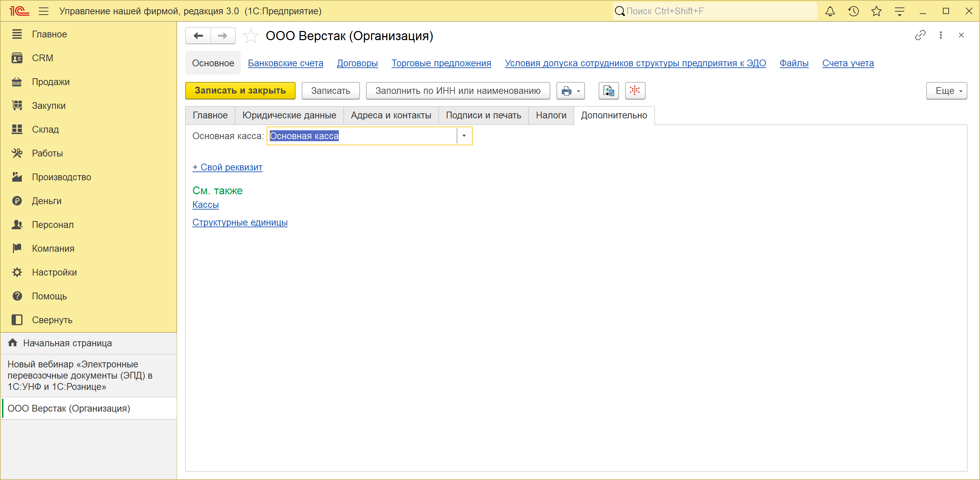Open the Помощь section
This screenshot has height=480, width=980.
tap(88, 296)
